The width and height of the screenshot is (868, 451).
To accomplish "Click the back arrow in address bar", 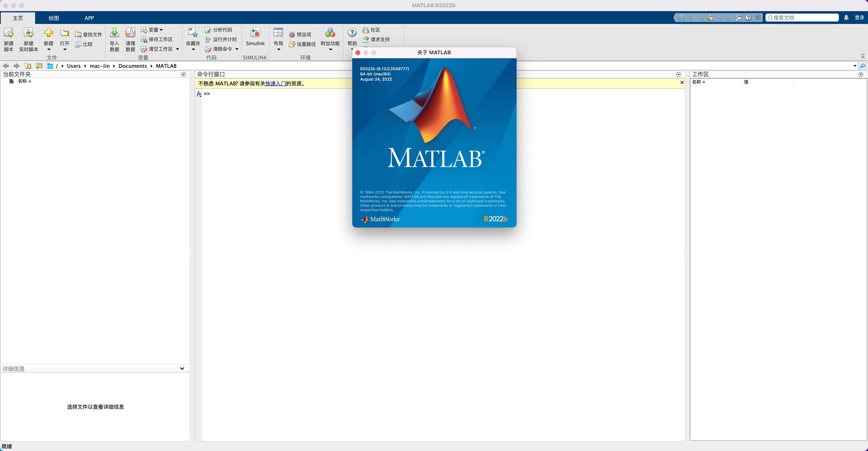I will 6,66.
